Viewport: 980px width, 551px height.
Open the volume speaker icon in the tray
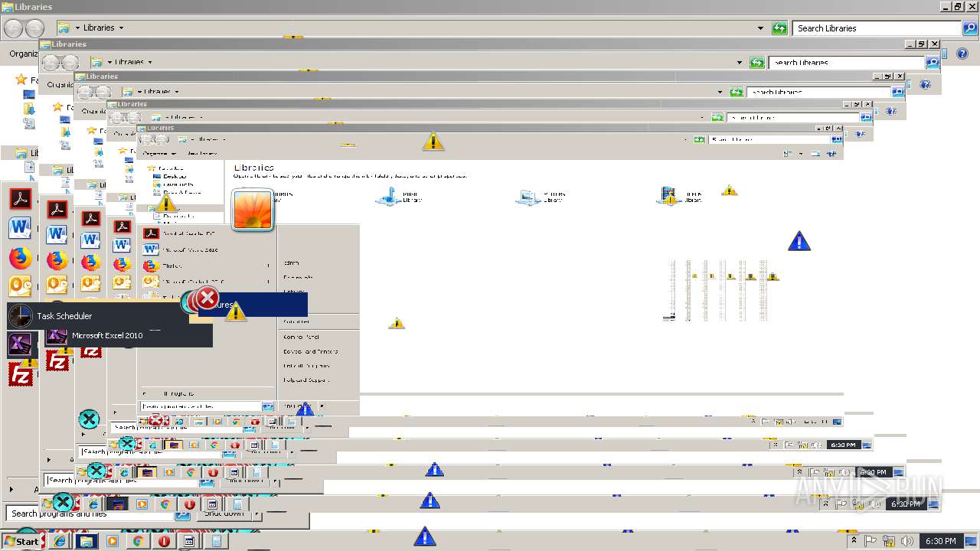coord(906,541)
